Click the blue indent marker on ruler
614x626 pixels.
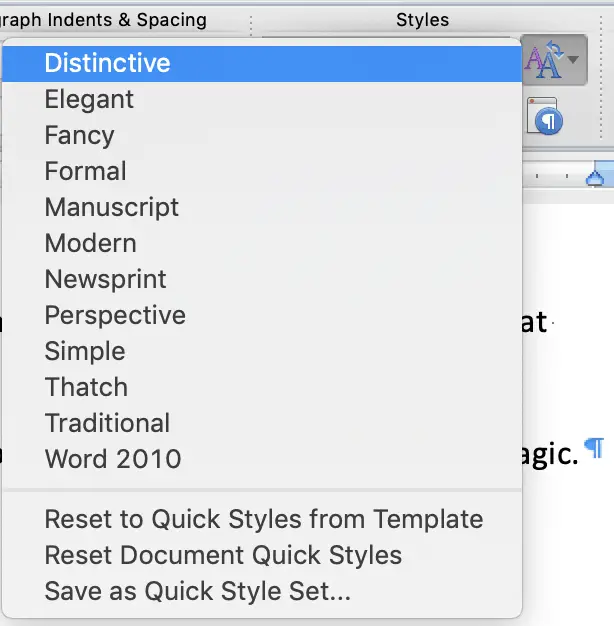pos(595,177)
